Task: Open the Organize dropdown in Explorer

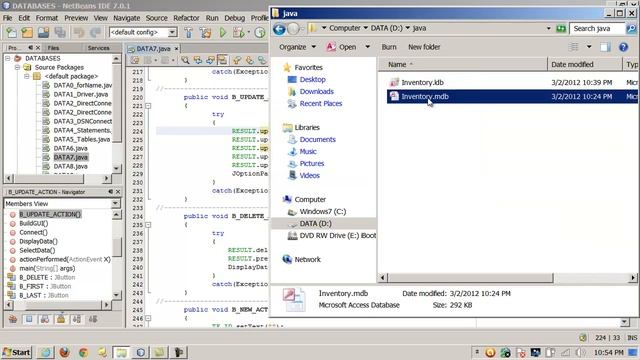Action: (298, 47)
